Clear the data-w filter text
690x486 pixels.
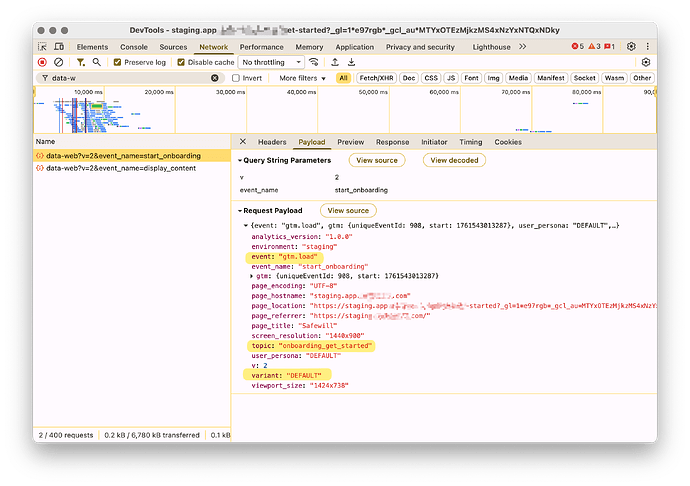(x=215, y=78)
